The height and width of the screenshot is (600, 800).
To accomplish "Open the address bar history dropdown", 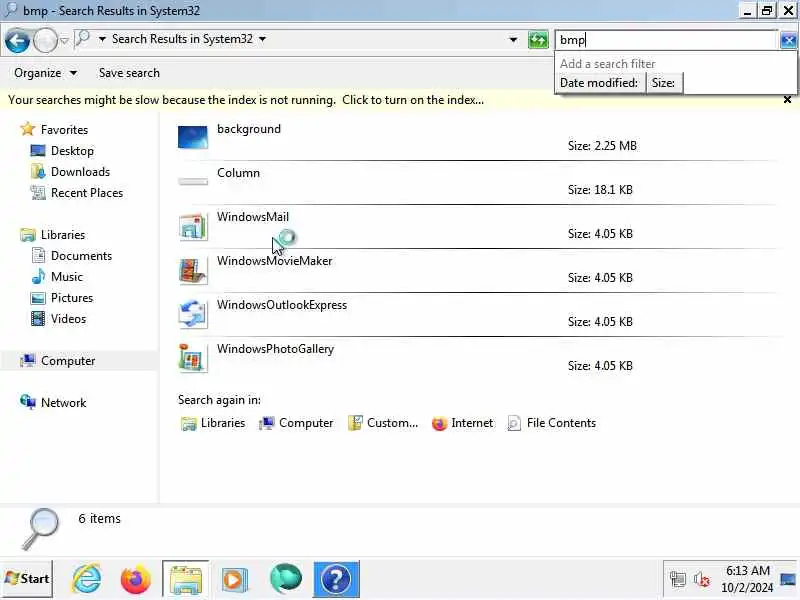I will [x=513, y=40].
